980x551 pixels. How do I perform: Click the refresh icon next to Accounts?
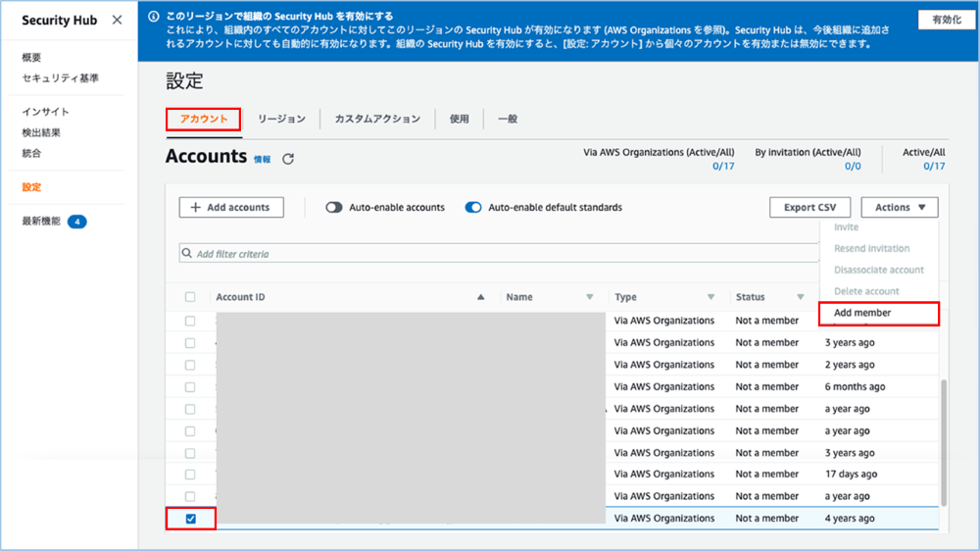point(288,159)
